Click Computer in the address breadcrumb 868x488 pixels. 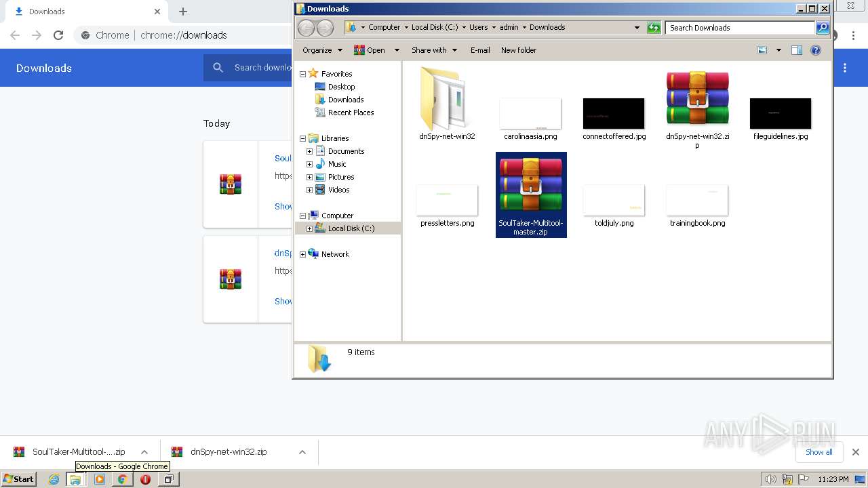(384, 28)
